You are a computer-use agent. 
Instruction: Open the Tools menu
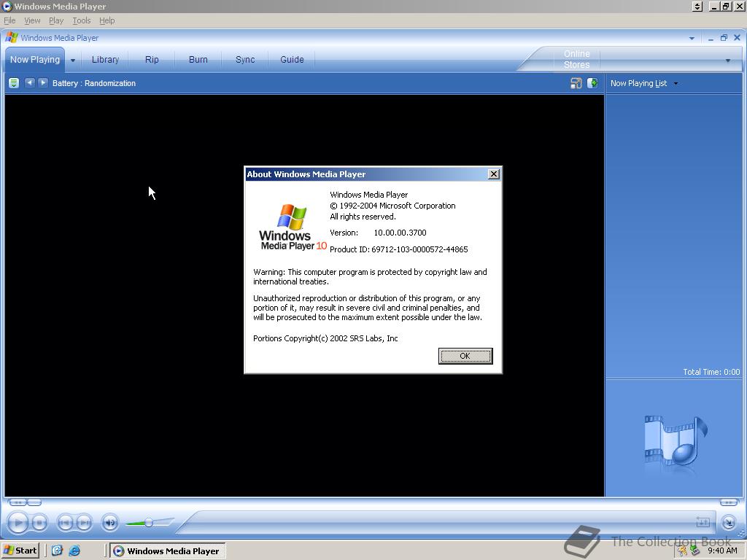click(x=82, y=20)
